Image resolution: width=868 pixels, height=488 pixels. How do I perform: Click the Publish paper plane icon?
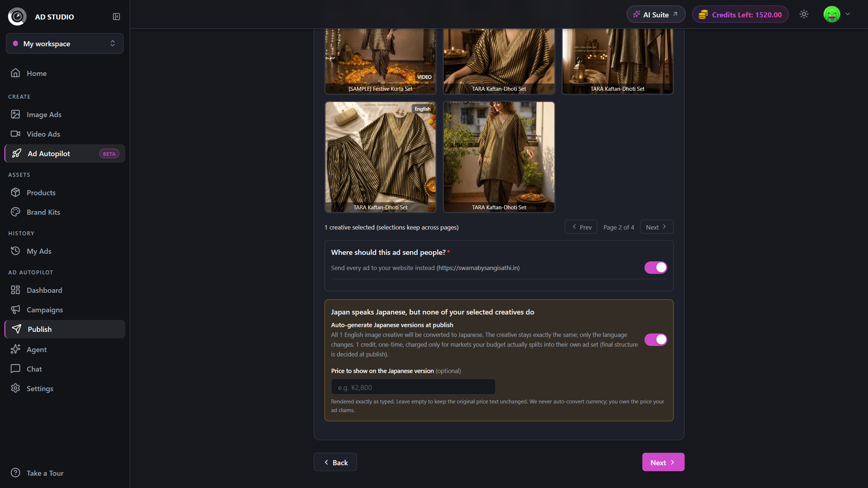(x=16, y=329)
